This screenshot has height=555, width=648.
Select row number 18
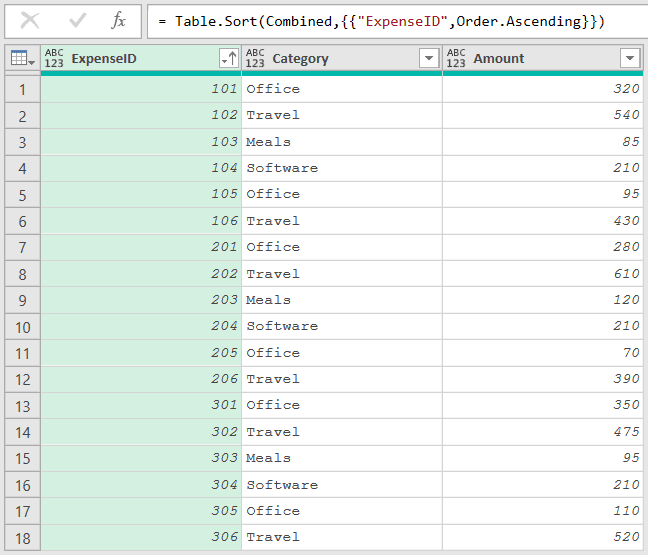22,538
